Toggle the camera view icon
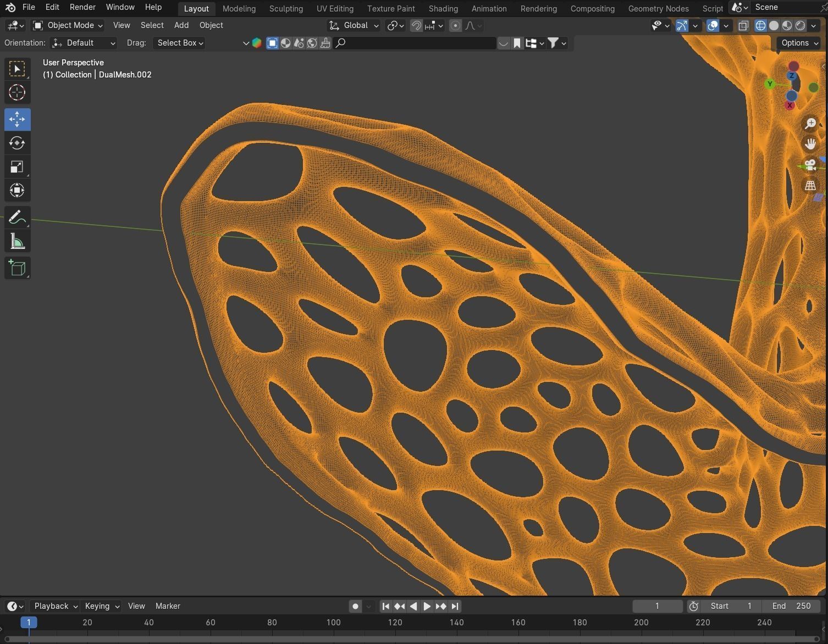This screenshot has height=644, width=828. tap(810, 165)
